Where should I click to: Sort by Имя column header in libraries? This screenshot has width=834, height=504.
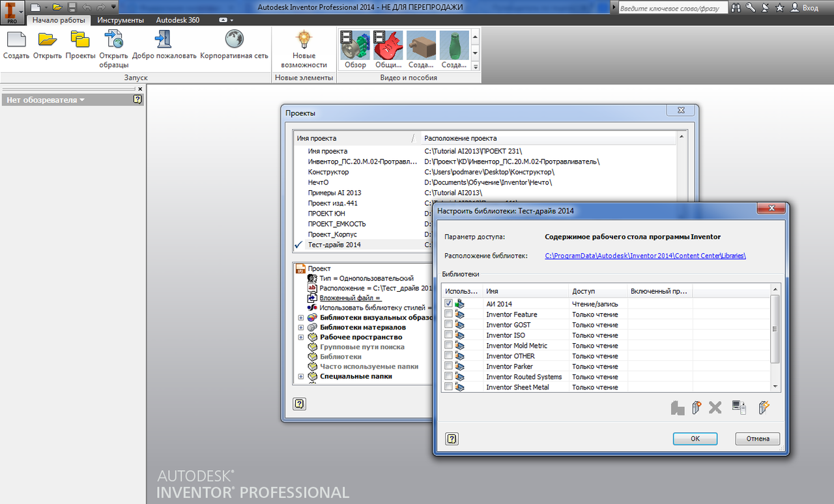click(525, 291)
